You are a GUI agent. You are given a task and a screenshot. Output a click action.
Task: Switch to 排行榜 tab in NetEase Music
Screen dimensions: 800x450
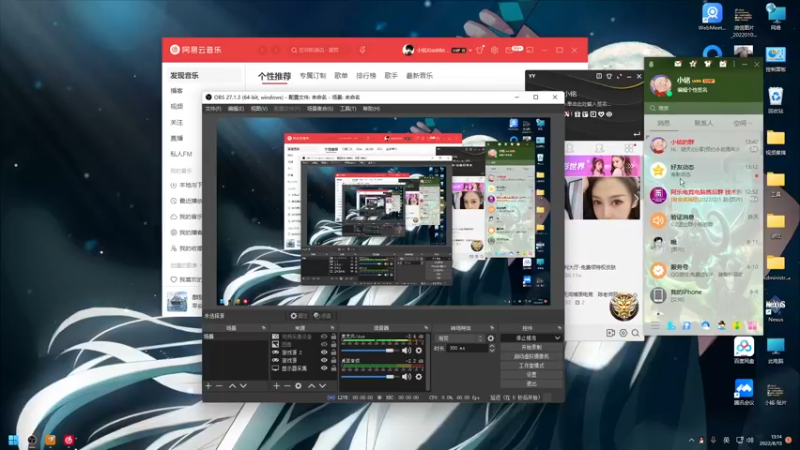pos(366,76)
